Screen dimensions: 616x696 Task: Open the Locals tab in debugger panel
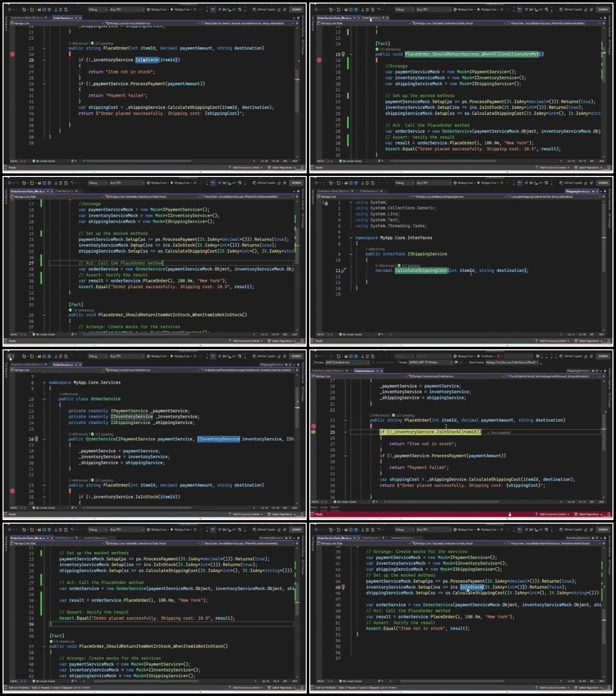tap(323, 507)
